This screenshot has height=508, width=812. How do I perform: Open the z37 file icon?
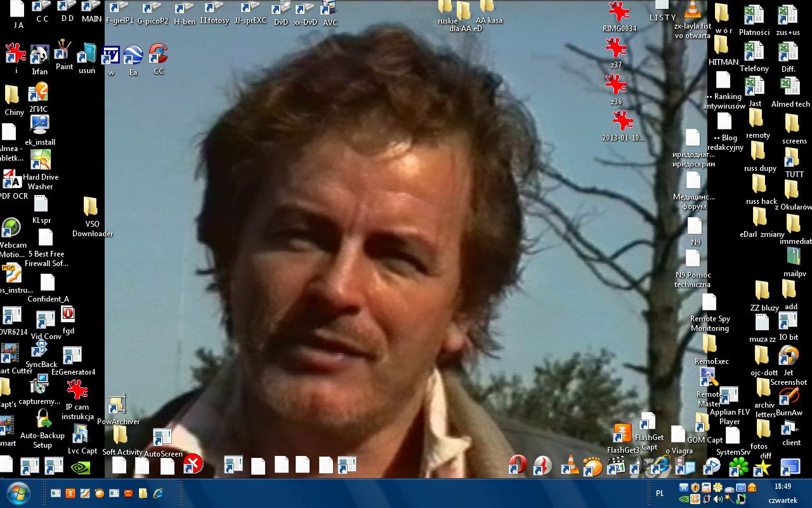pos(615,48)
